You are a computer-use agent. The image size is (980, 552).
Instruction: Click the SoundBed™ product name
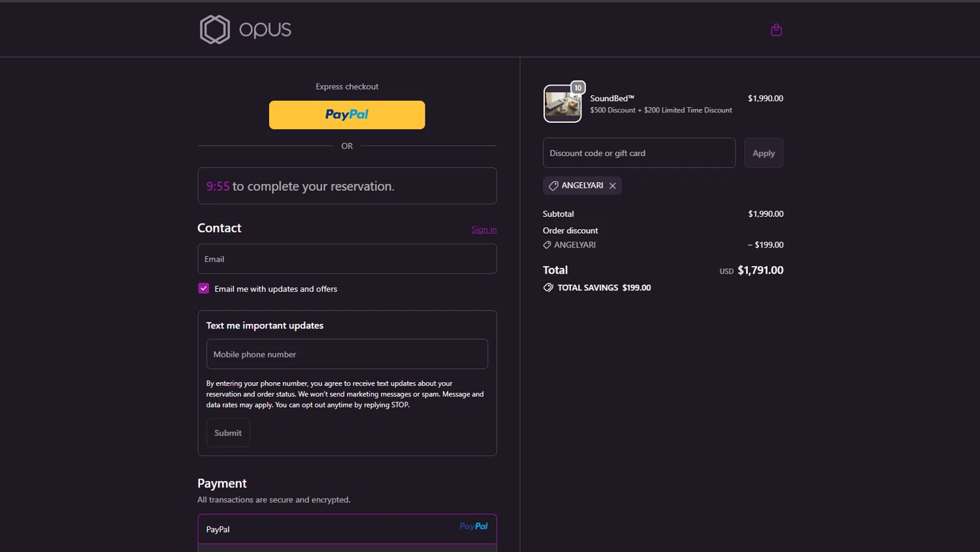tap(612, 99)
